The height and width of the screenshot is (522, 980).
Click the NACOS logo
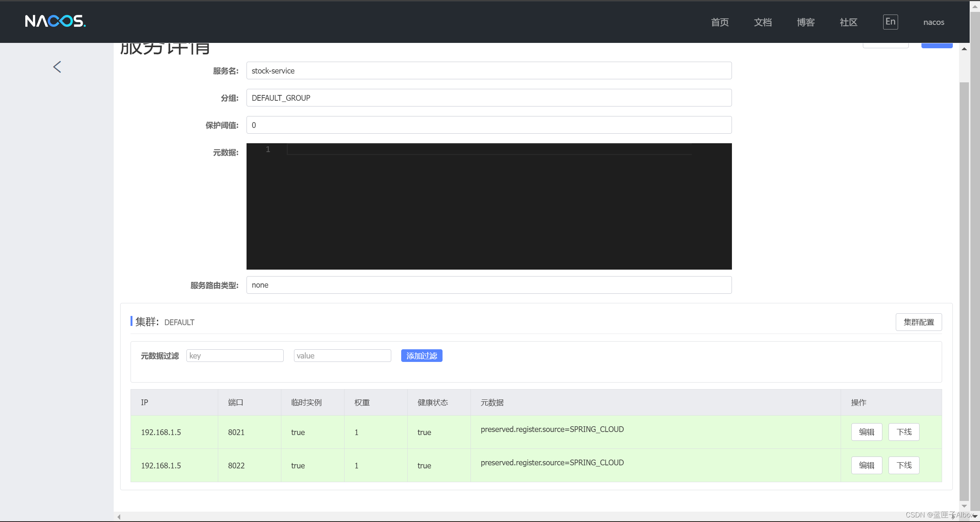pos(56,21)
